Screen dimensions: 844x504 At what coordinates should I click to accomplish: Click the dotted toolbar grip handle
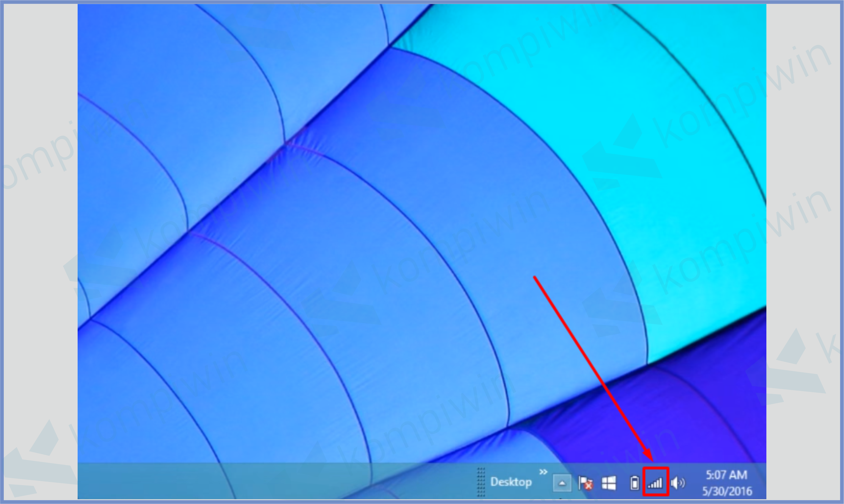pyautogui.click(x=481, y=482)
